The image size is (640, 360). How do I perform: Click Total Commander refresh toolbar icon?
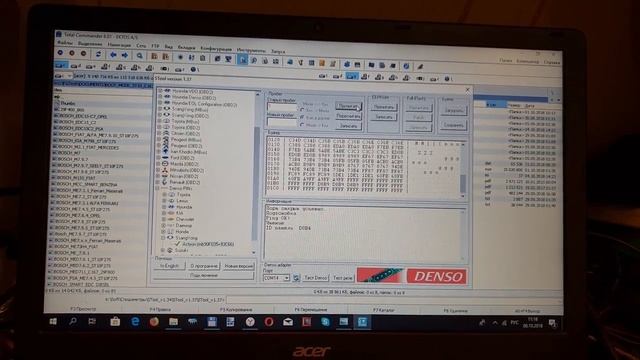pyautogui.click(x=98, y=54)
